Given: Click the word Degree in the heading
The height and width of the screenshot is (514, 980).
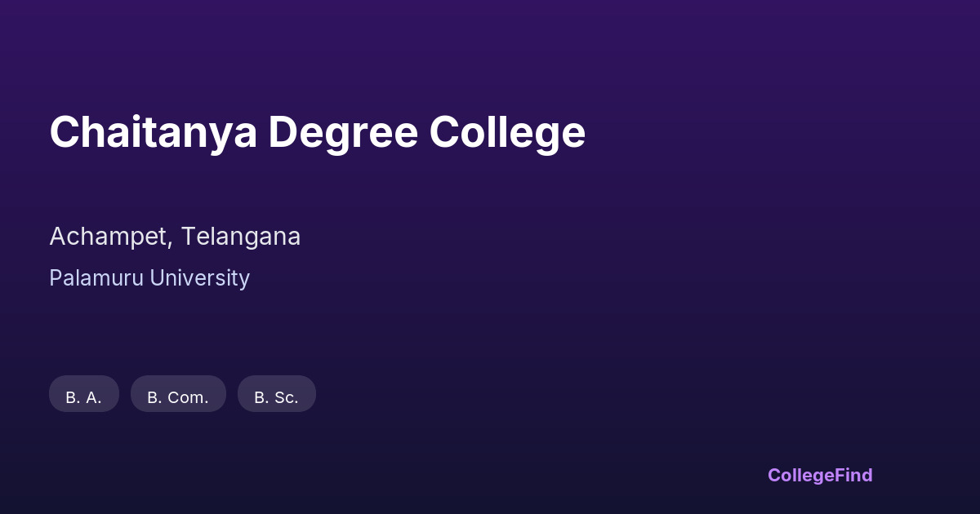Looking at the screenshot, I should point(343,132).
